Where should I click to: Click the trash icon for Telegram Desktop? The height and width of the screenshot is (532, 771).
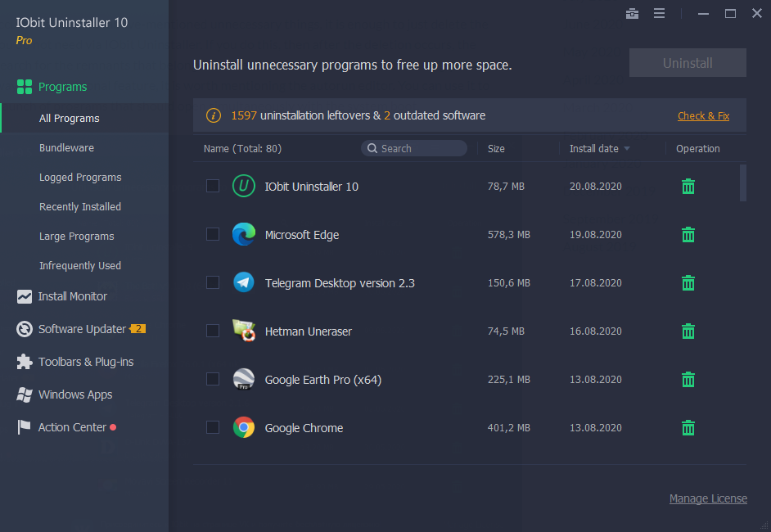click(x=688, y=282)
